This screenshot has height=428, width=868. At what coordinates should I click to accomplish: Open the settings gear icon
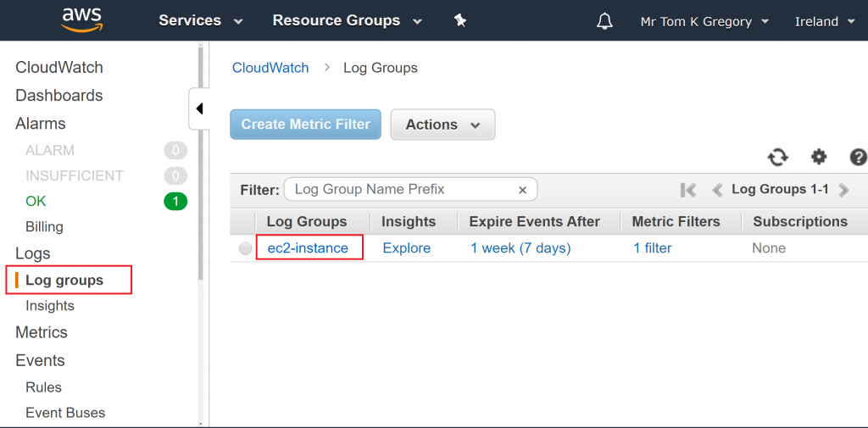click(818, 157)
